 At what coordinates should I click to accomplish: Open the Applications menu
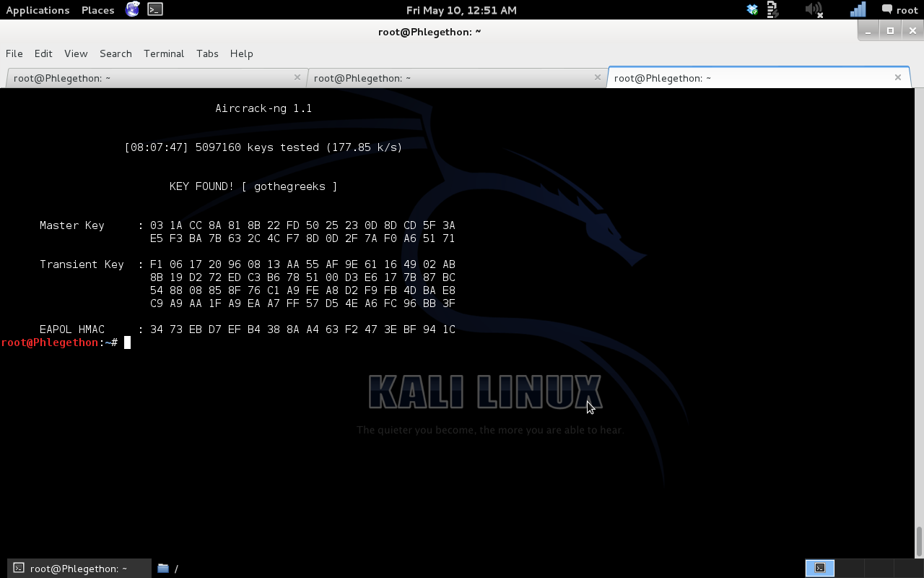click(x=38, y=10)
